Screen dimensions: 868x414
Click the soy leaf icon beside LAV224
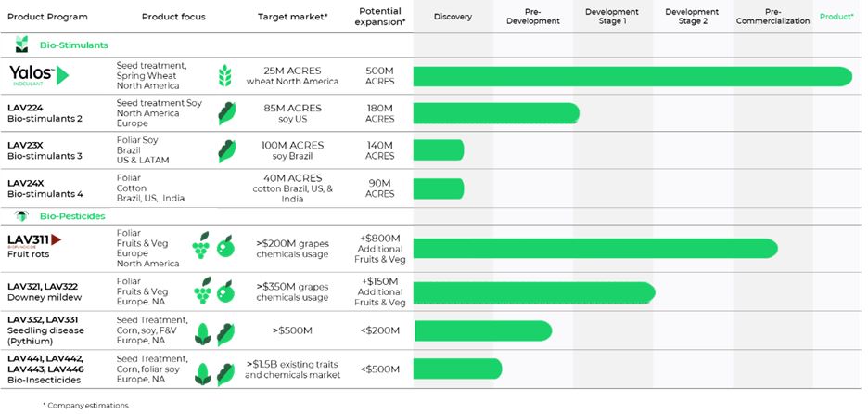pos(226,113)
